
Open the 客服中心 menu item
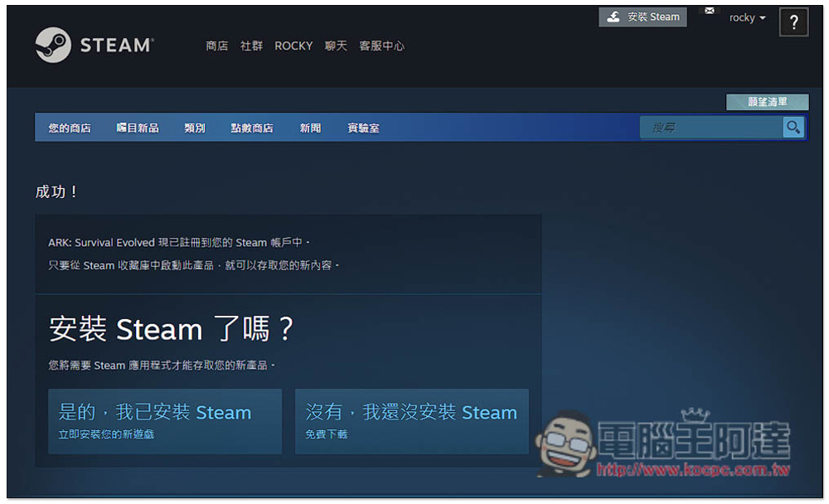[381, 46]
